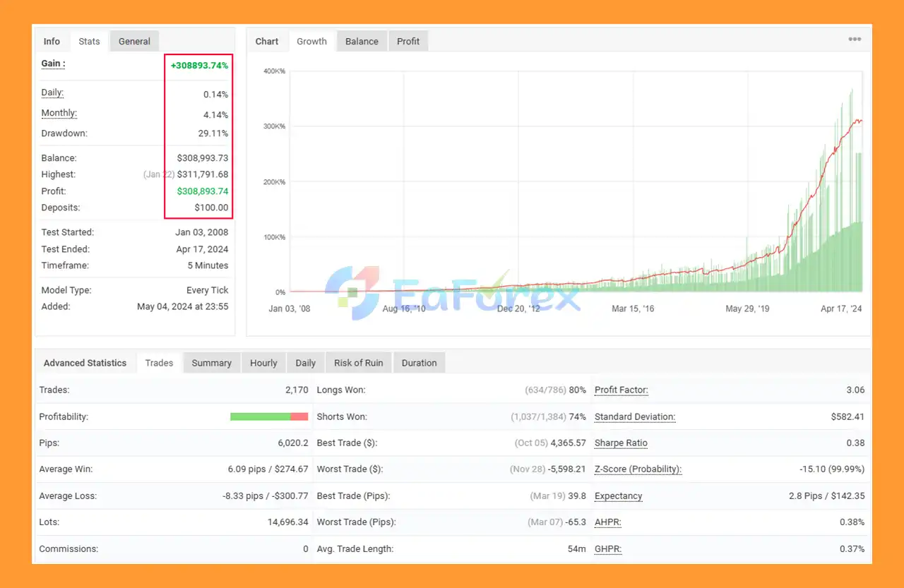Open the Summary statistics tab
This screenshot has width=904, height=588.
coord(211,363)
